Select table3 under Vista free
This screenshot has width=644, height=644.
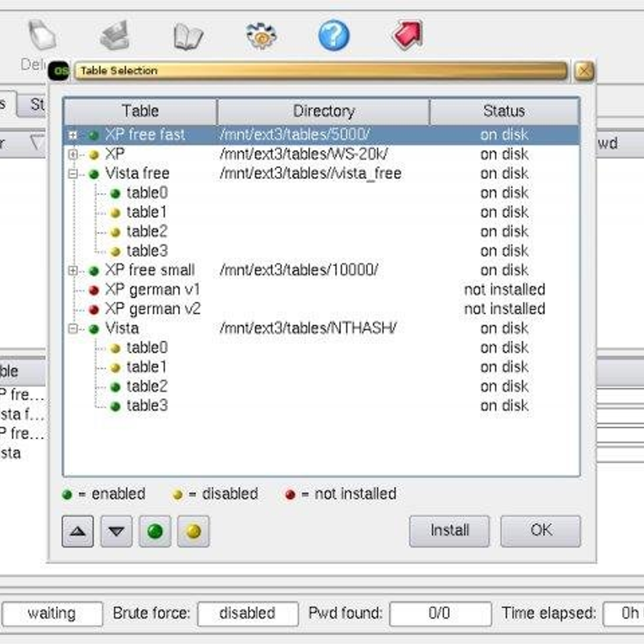coord(322,251)
